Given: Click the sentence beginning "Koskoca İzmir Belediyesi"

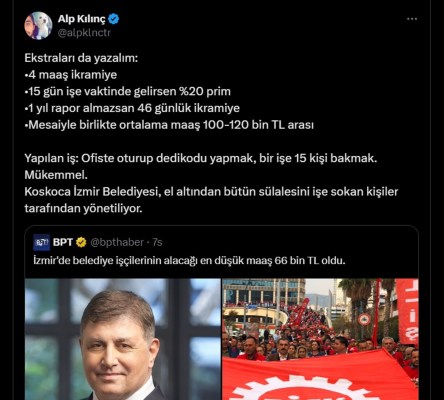Looking at the screenshot, I should pos(211,200).
